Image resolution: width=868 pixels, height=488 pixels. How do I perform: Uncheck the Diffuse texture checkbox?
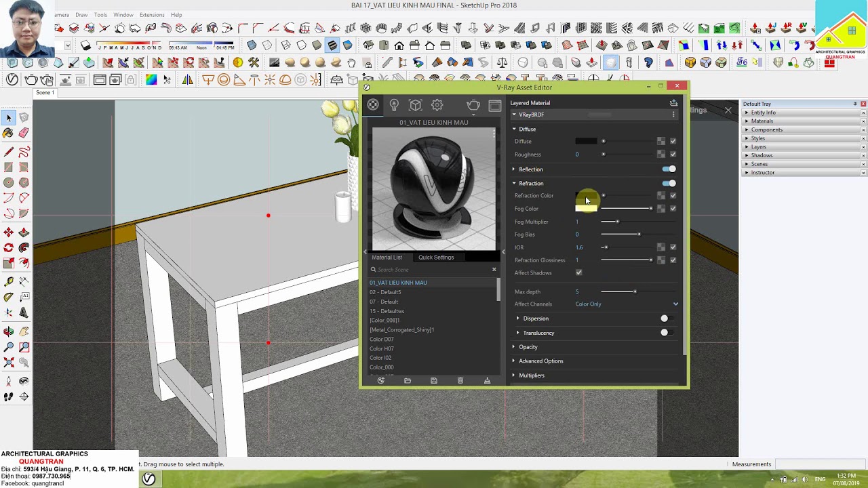[x=673, y=141]
